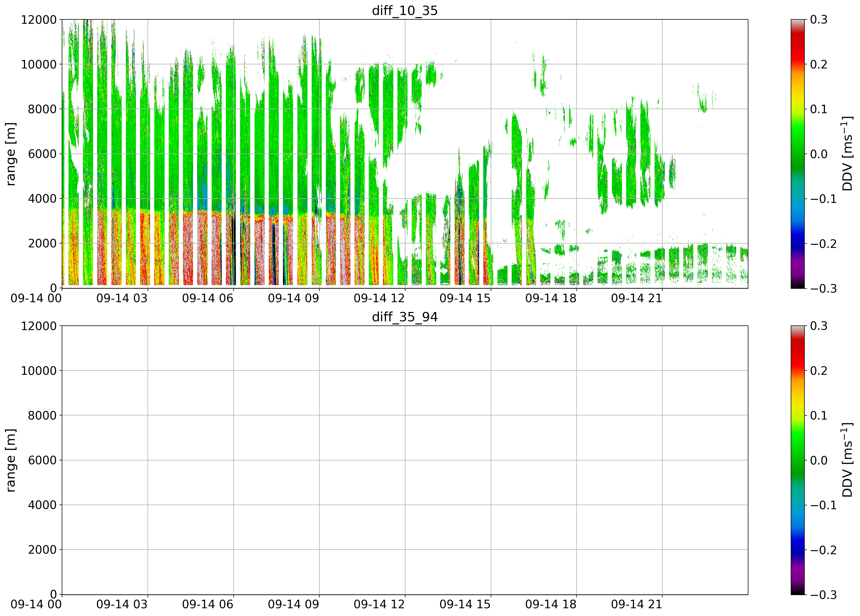
Task: Click the DDV colorbar of the diff_10_35 plot
Action: (797, 154)
